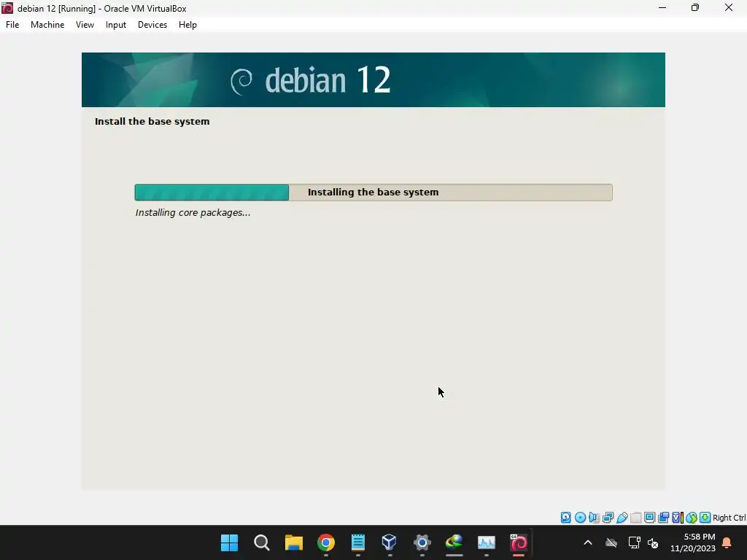
Task: Open the Notepad taskbar icon
Action: (x=357, y=542)
